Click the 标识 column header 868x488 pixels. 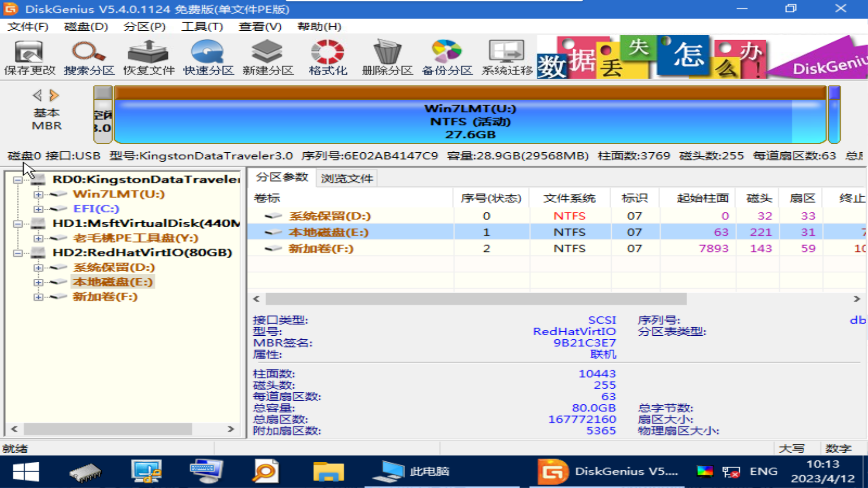(x=635, y=198)
